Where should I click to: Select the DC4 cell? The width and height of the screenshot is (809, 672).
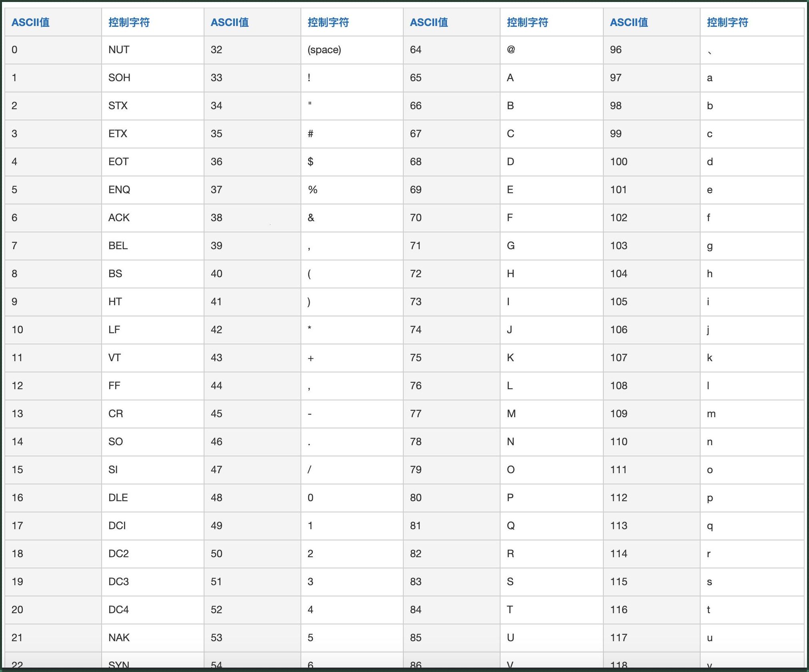click(153, 610)
